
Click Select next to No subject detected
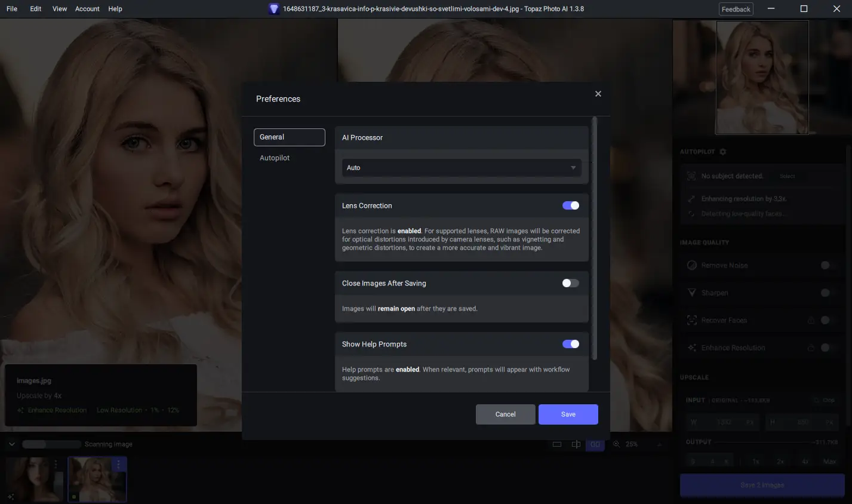(788, 176)
